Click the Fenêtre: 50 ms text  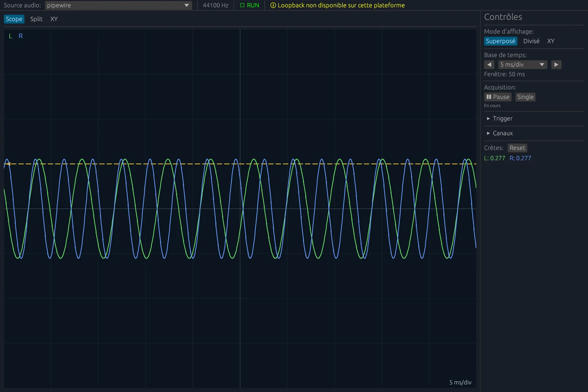pyautogui.click(x=504, y=74)
